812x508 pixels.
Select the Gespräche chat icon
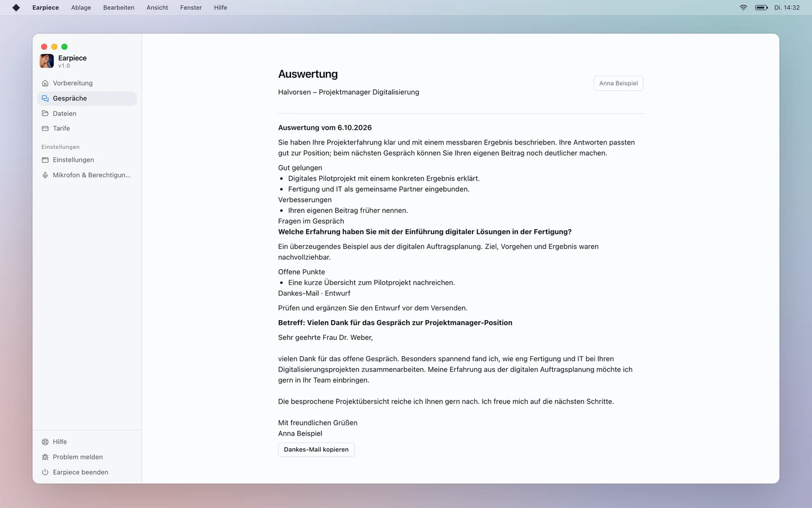click(x=45, y=98)
